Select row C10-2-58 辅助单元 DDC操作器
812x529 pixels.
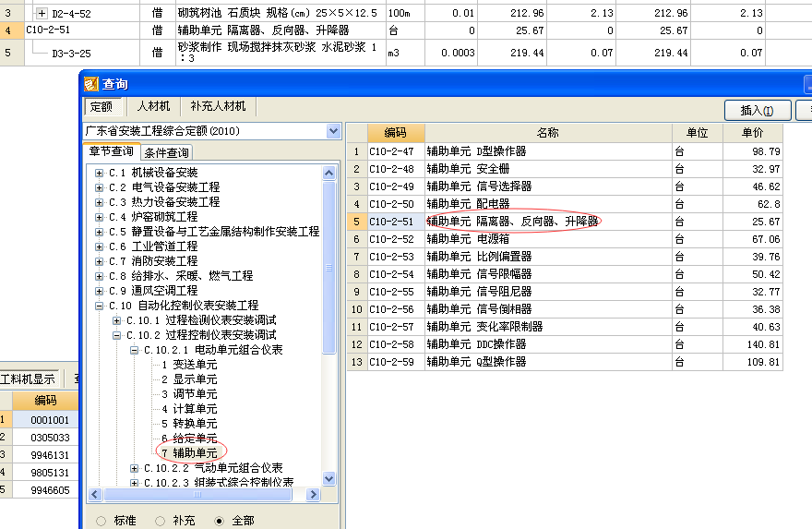tap(565, 344)
